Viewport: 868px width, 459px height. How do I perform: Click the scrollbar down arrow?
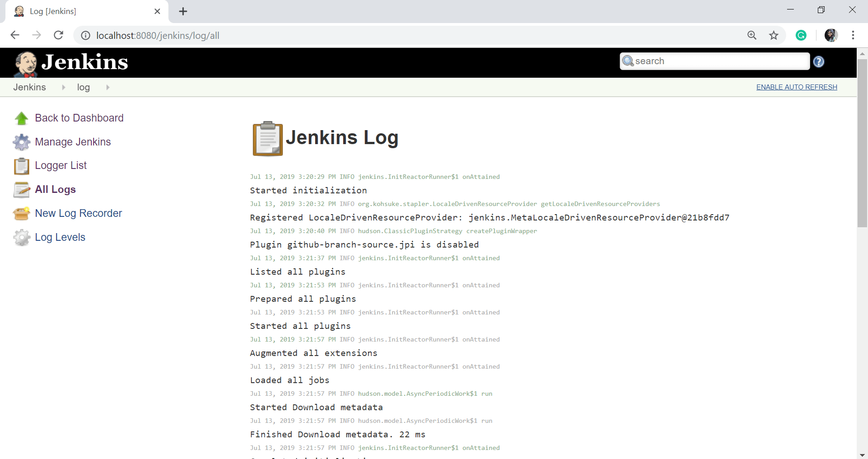pyautogui.click(x=862, y=454)
